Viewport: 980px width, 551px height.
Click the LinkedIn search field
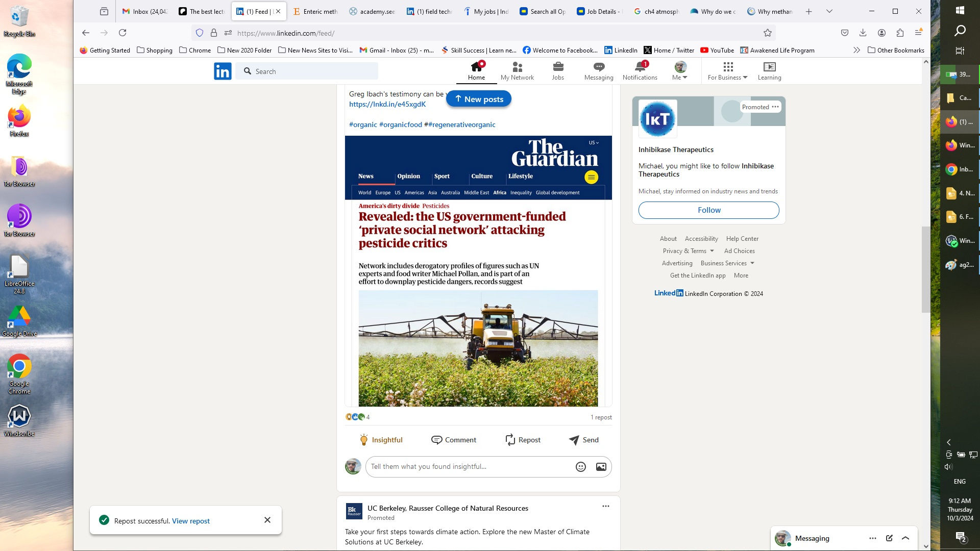307,71
